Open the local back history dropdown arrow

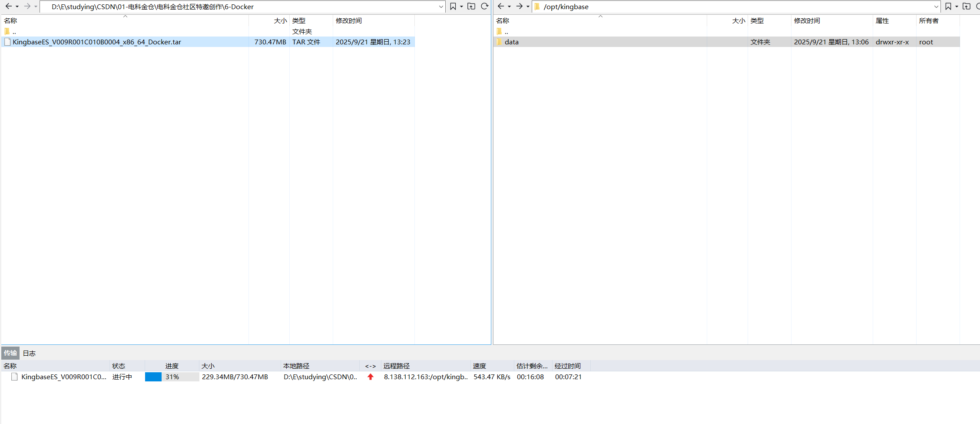pyautogui.click(x=17, y=7)
